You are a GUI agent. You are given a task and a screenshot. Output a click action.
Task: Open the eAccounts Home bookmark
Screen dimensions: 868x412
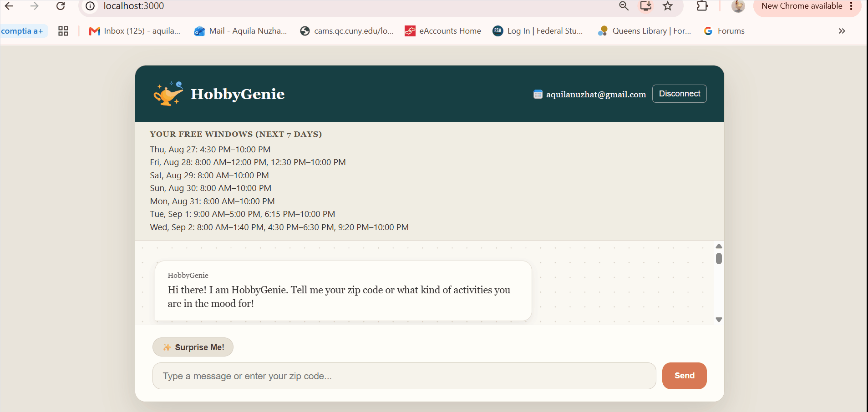pyautogui.click(x=443, y=31)
